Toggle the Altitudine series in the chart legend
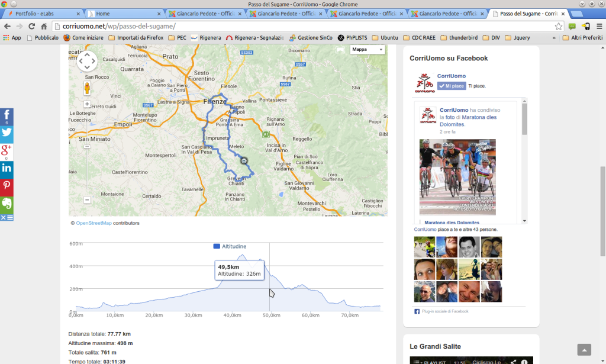Screen dimensions: 606x364 pyautogui.click(x=230, y=246)
